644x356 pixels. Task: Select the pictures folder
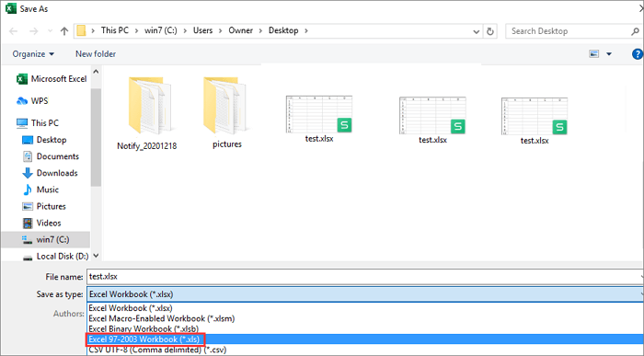tap(226, 112)
